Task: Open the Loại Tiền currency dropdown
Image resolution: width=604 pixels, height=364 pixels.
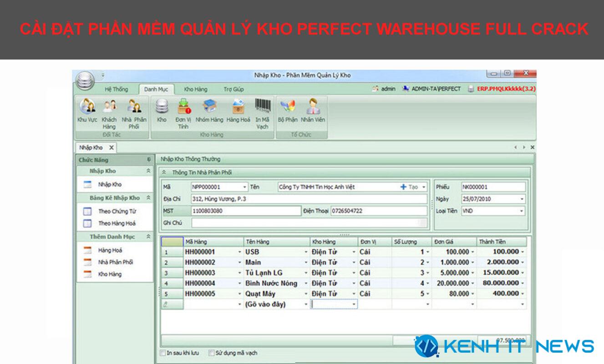Action: point(522,211)
